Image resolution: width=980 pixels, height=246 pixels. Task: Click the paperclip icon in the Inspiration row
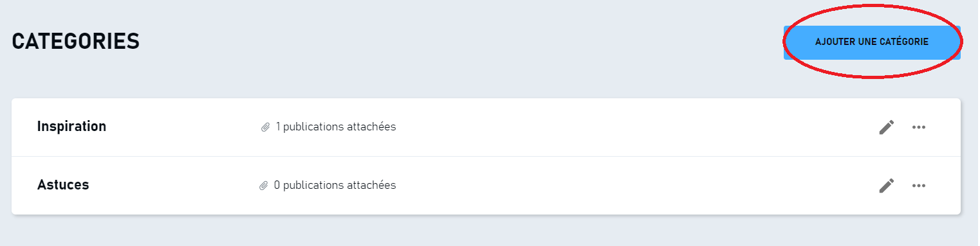(264, 127)
